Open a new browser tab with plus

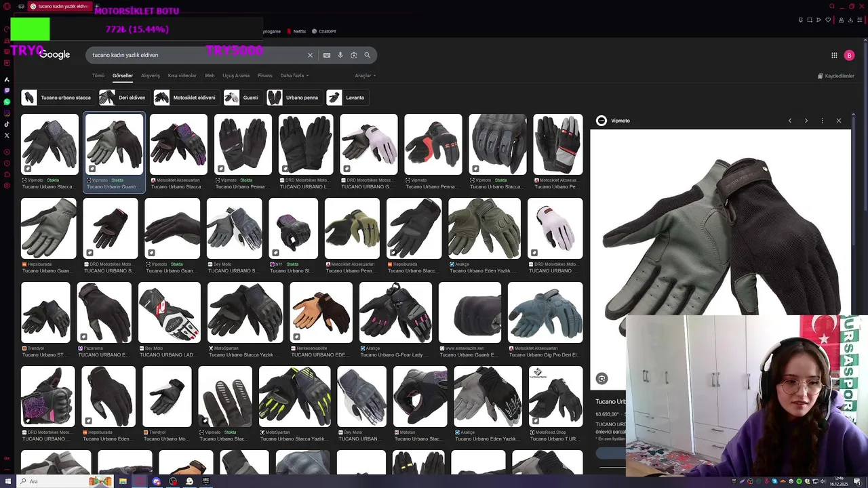click(97, 6)
